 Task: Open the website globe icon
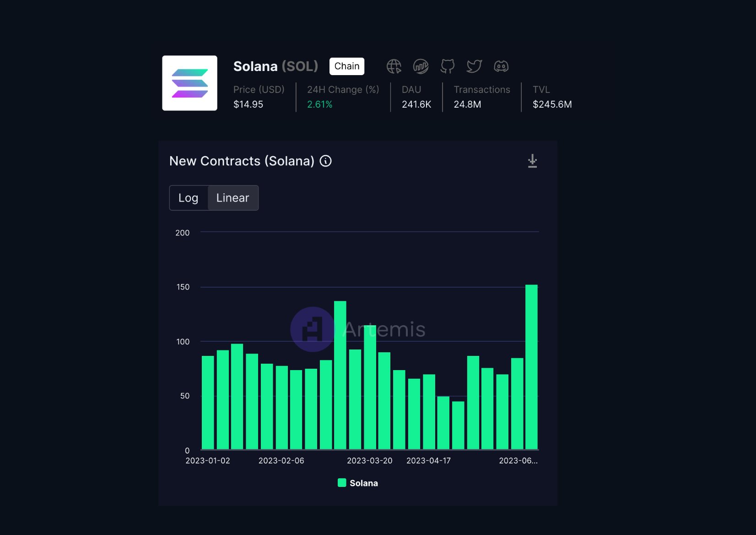[x=394, y=66]
